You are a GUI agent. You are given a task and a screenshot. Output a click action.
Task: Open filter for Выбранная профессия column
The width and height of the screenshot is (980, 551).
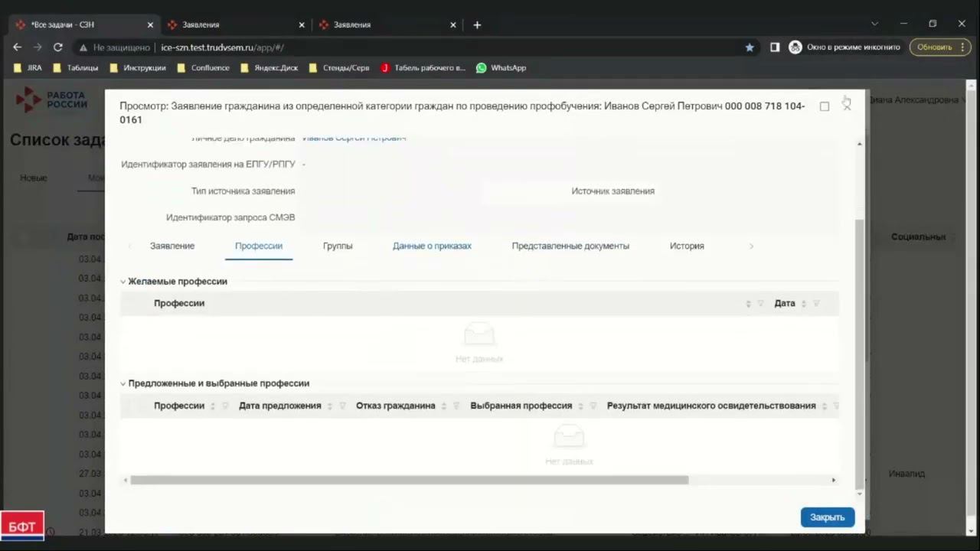click(x=593, y=406)
